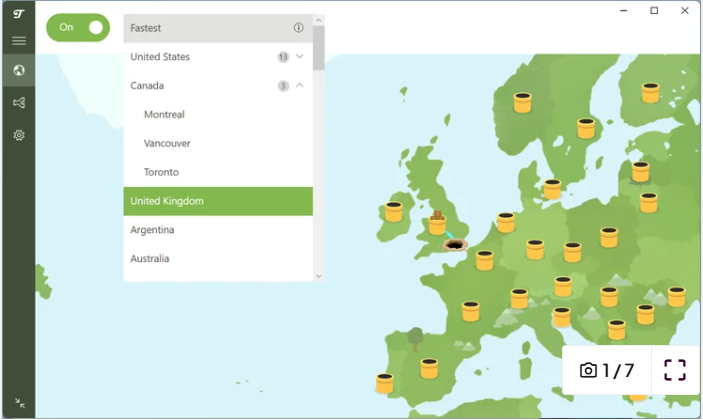Click the tunnel barrel over Netherlands
Screen dimensions: 703x420
[506, 223]
